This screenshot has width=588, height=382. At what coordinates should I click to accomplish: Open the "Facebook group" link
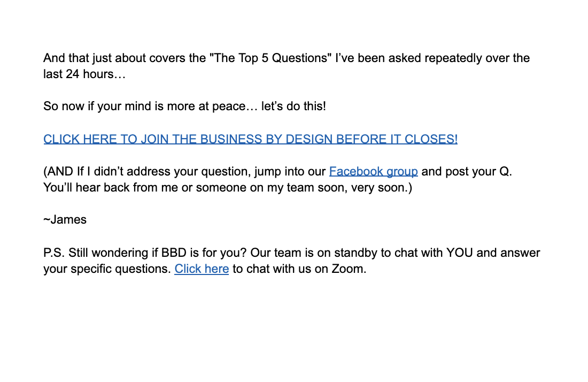373,172
